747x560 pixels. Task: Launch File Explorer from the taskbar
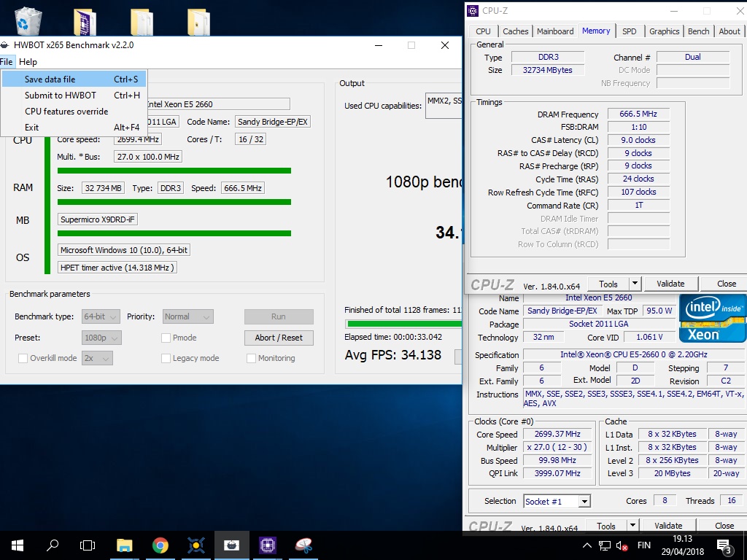[124, 545]
